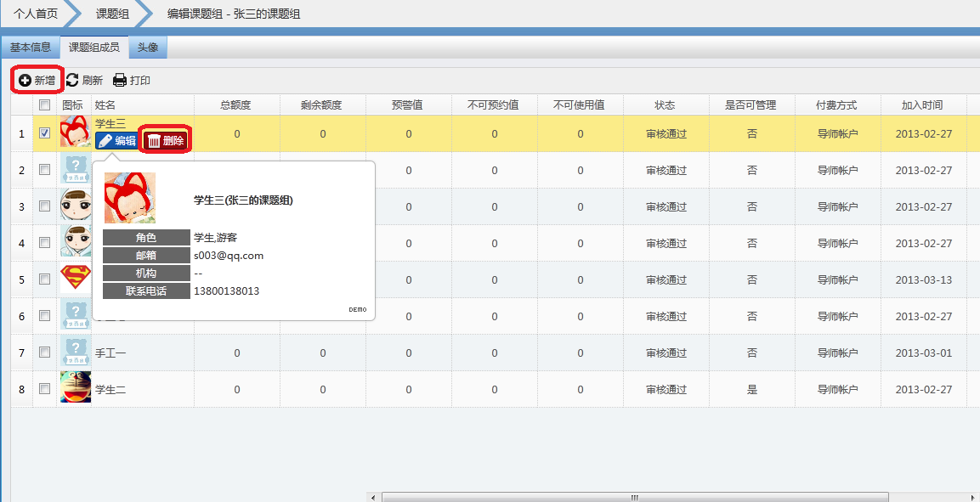Screen dimensions: 980x502
Task: Open the 头像 tab
Action: click(148, 48)
